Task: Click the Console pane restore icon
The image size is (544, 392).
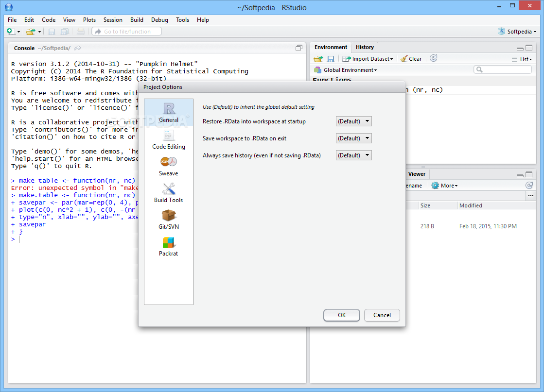Action: click(298, 48)
